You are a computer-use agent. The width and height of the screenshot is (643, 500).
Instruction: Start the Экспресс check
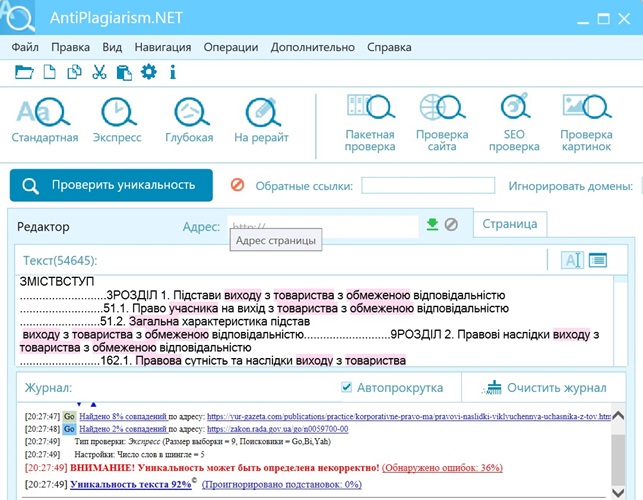coord(117,120)
